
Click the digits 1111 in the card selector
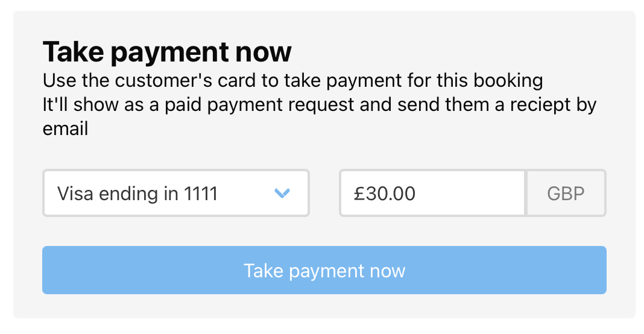[x=200, y=194]
